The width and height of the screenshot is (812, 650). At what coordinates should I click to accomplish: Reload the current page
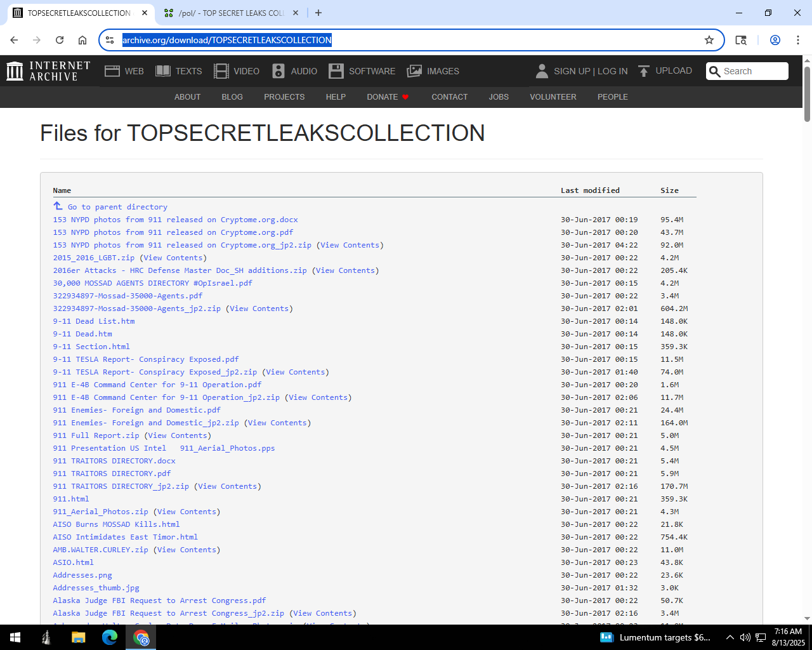60,40
